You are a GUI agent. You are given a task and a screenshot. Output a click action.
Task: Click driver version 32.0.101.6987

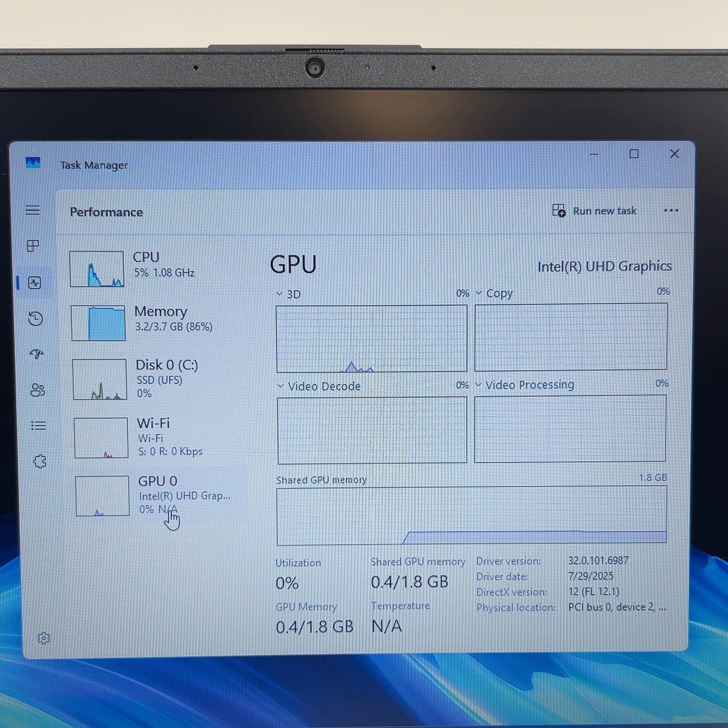(x=598, y=561)
